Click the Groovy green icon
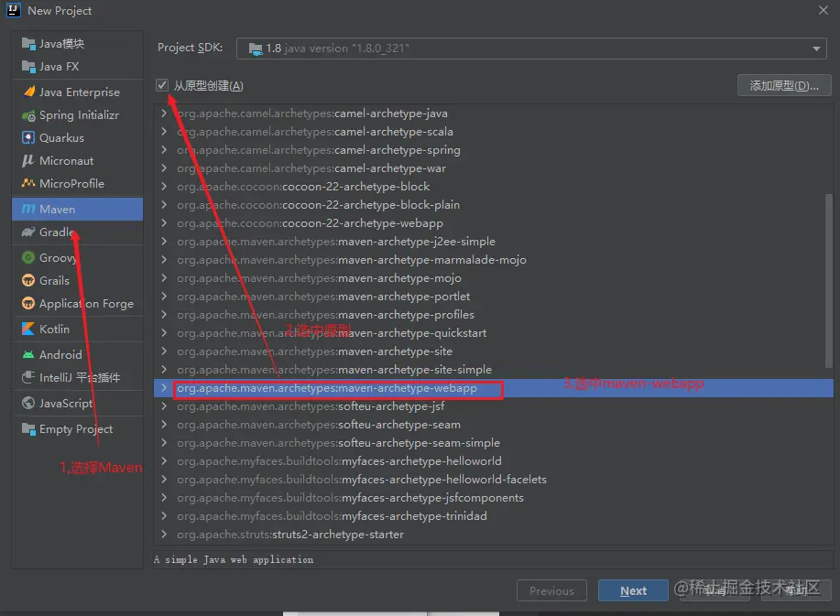 tap(28, 257)
